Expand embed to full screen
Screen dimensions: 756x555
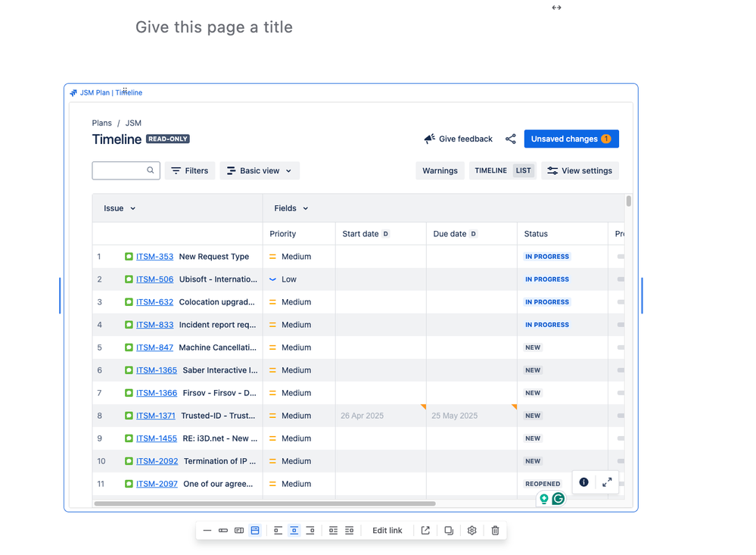tap(607, 482)
